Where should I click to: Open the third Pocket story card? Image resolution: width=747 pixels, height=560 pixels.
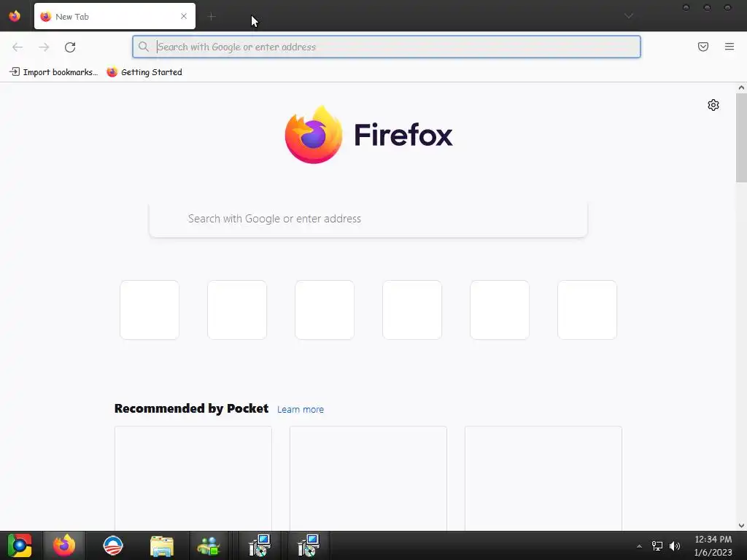(543, 478)
